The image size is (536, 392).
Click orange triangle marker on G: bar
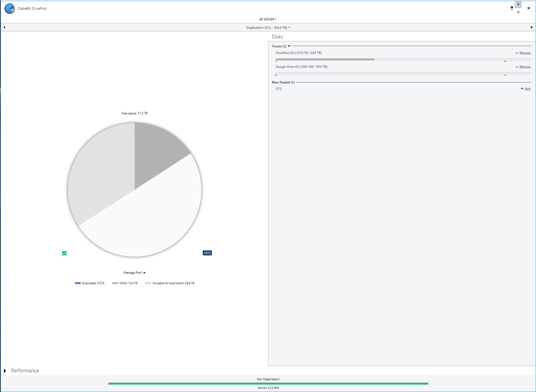coord(505,75)
